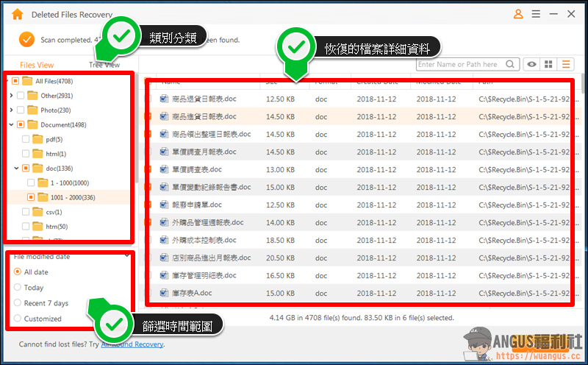Check the Photo(230) folder checkbox
The height and width of the screenshot is (365, 588).
[21, 110]
